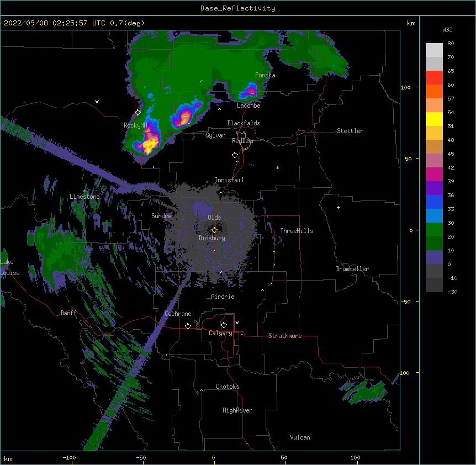Click the Airdrie label

(x=223, y=297)
